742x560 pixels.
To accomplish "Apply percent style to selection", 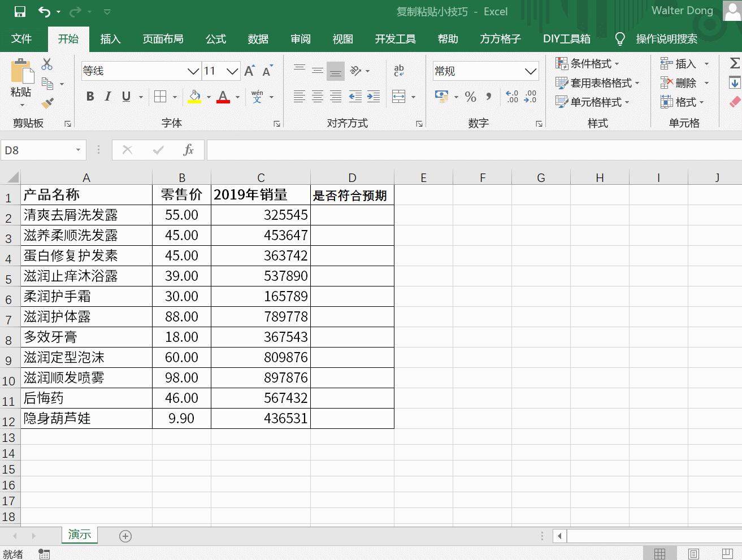I will pos(470,97).
